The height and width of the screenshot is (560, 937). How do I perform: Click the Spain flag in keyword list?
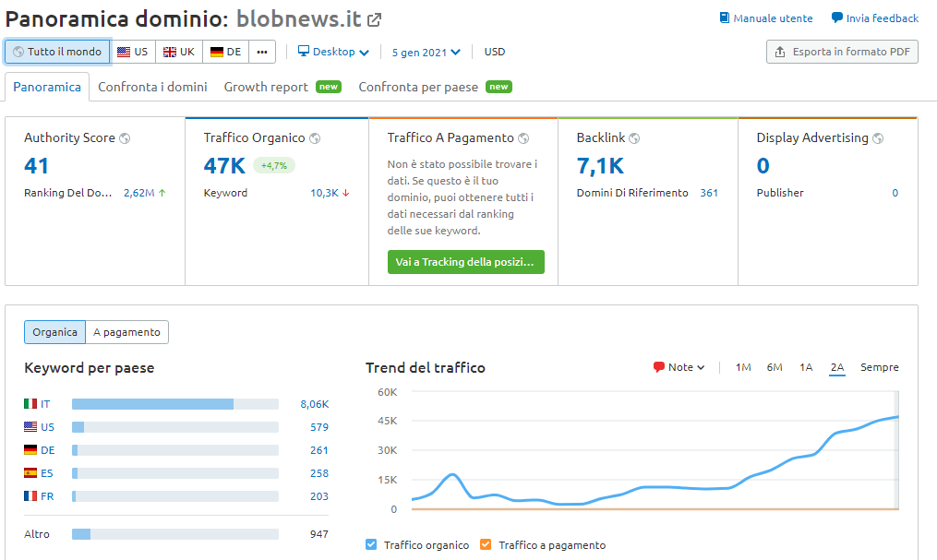[x=30, y=473]
